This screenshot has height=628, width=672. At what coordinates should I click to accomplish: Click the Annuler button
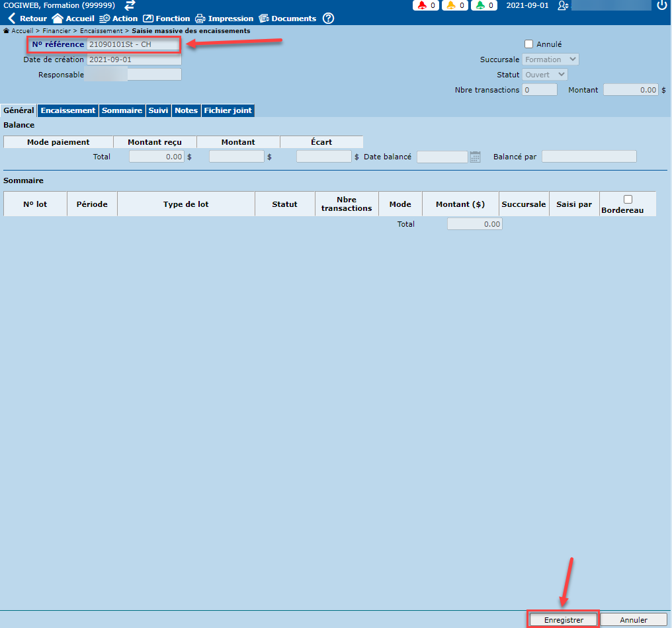pos(633,620)
